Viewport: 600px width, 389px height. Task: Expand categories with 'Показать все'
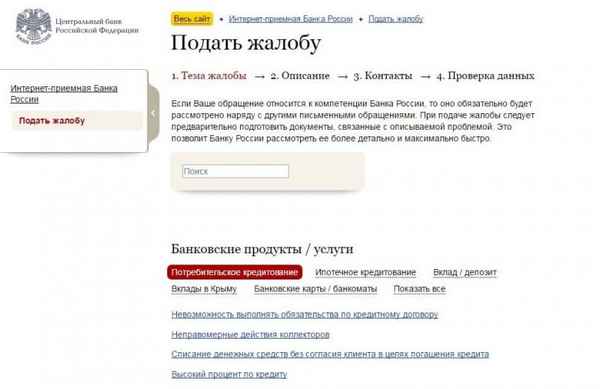[x=419, y=289]
